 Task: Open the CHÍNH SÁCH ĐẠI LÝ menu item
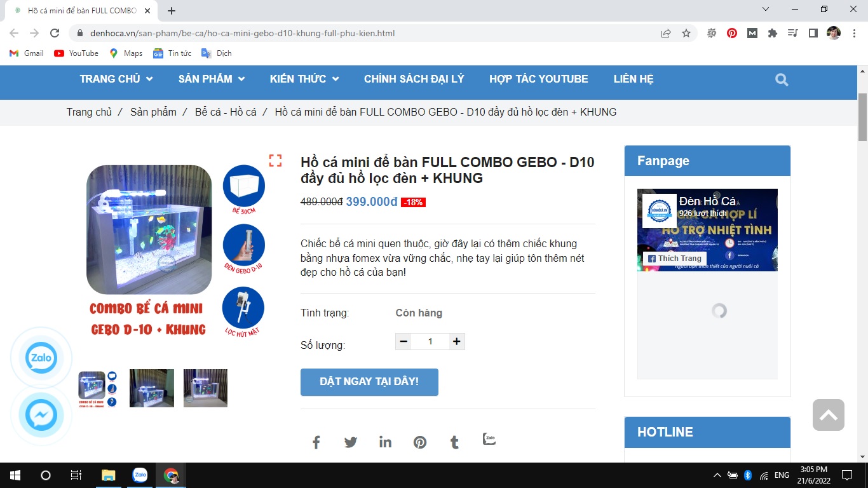click(x=414, y=79)
